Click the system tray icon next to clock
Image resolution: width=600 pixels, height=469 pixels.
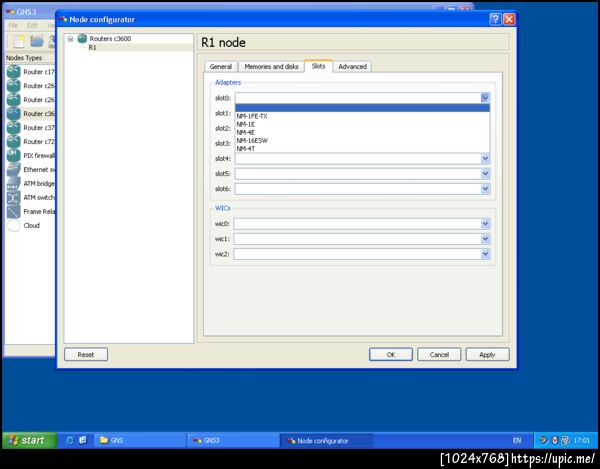coord(565,440)
